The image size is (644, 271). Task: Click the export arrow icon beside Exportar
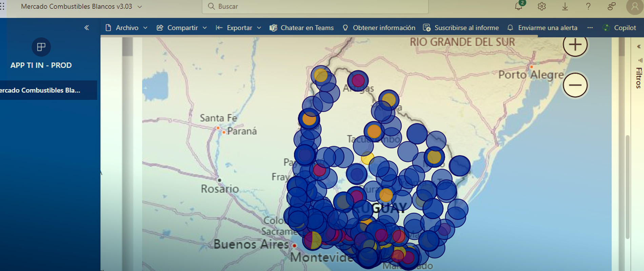click(219, 28)
